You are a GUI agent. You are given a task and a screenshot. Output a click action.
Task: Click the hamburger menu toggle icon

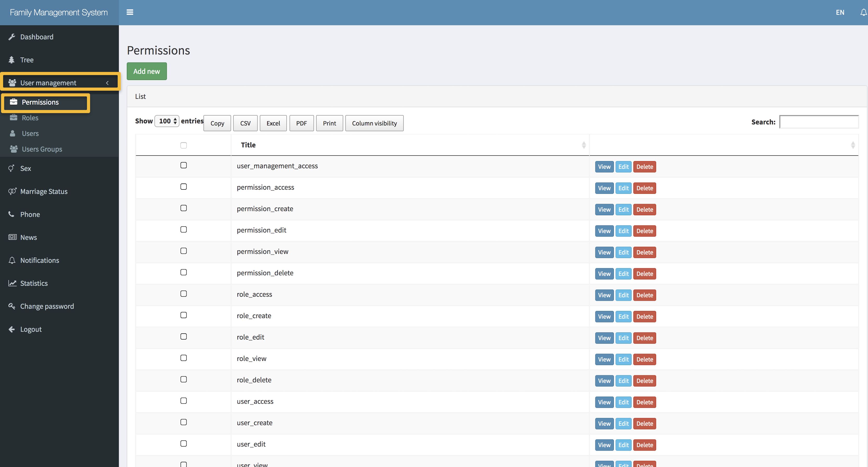(x=130, y=12)
